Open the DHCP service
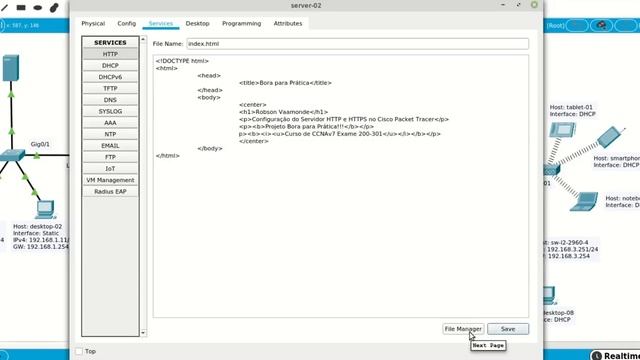640x360 pixels. click(x=110, y=65)
